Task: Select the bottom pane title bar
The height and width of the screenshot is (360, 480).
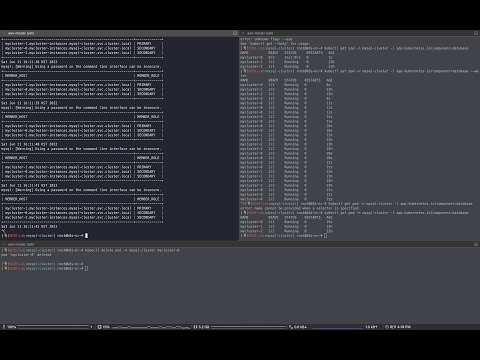Action: point(240,244)
